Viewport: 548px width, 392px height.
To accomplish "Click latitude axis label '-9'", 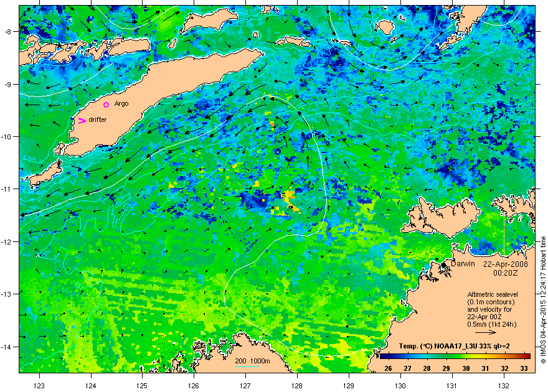I will (x=9, y=84).
